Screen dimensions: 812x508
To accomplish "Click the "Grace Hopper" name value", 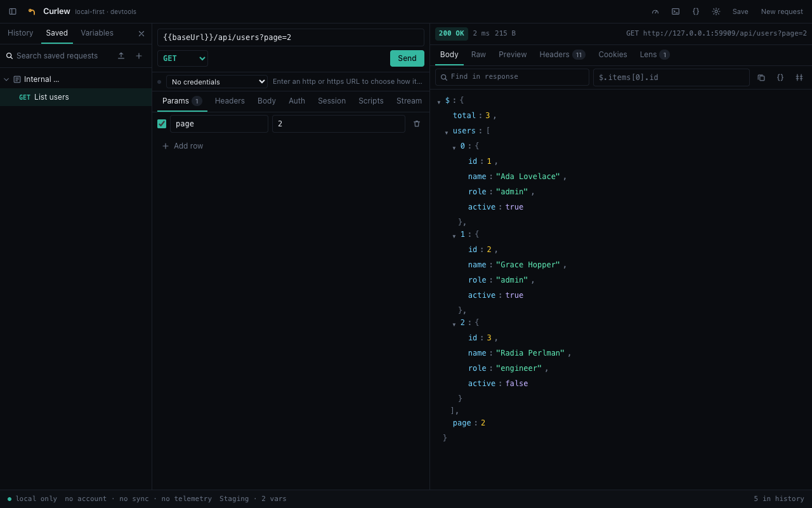I will click(x=528, y=265).
